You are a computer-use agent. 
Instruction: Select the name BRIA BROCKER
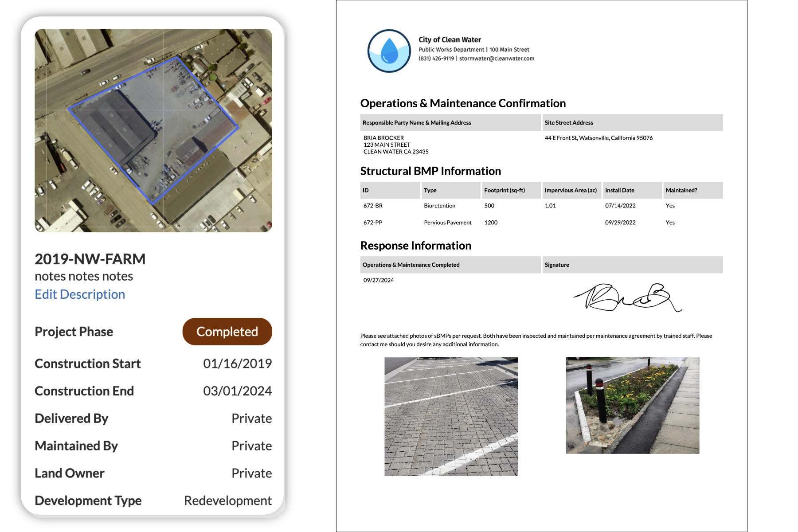pos(383,138)
